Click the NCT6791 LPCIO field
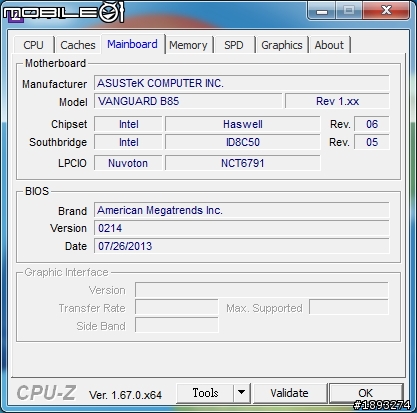 243,163
